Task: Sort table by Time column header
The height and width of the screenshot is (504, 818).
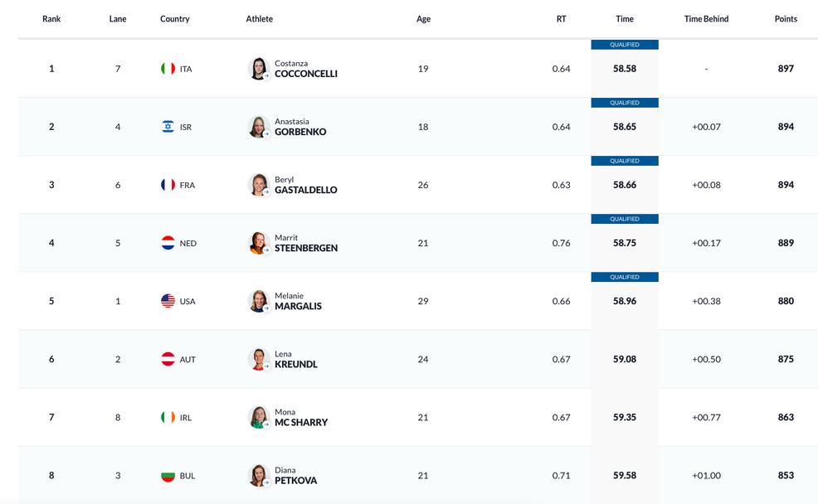Action: (625, 19)
